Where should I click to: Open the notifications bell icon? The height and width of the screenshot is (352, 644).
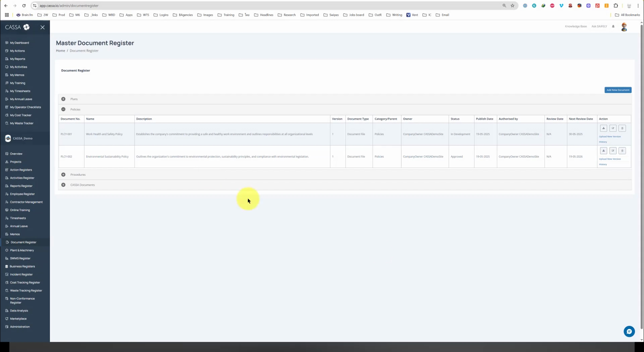(613, 26)
